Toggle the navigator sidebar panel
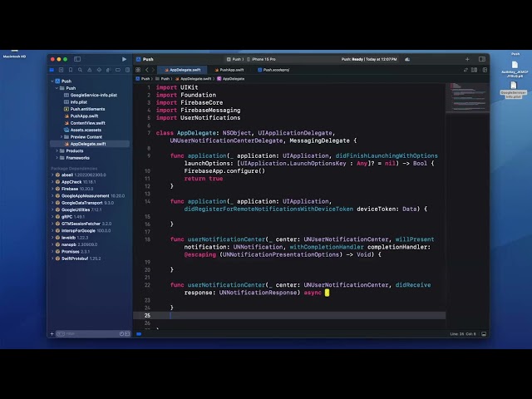 click(77, 59)
